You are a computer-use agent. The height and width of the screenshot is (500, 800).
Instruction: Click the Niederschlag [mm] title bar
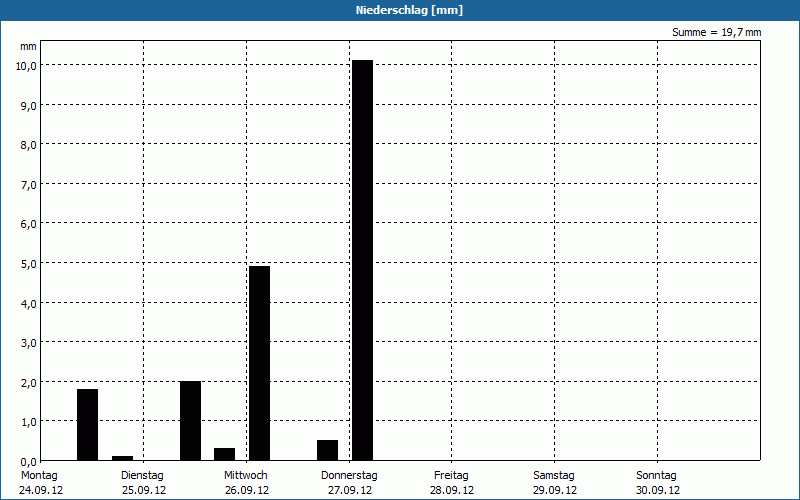(x=400, y=10)
